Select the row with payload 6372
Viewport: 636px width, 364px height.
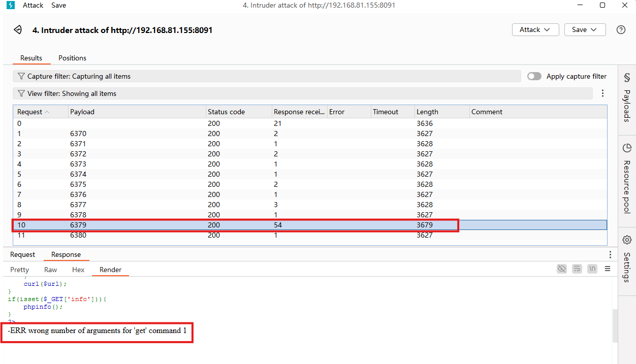click(310, 154)
